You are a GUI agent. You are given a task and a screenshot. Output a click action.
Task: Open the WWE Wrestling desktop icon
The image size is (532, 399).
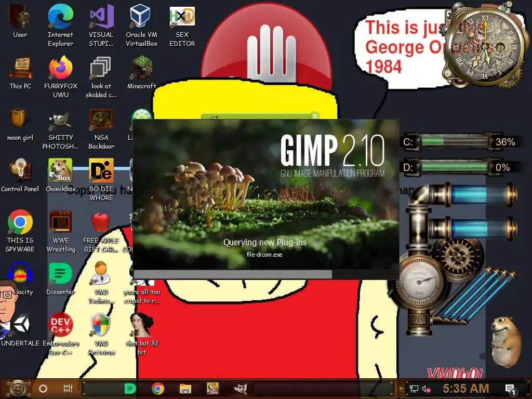pos(61,231)
